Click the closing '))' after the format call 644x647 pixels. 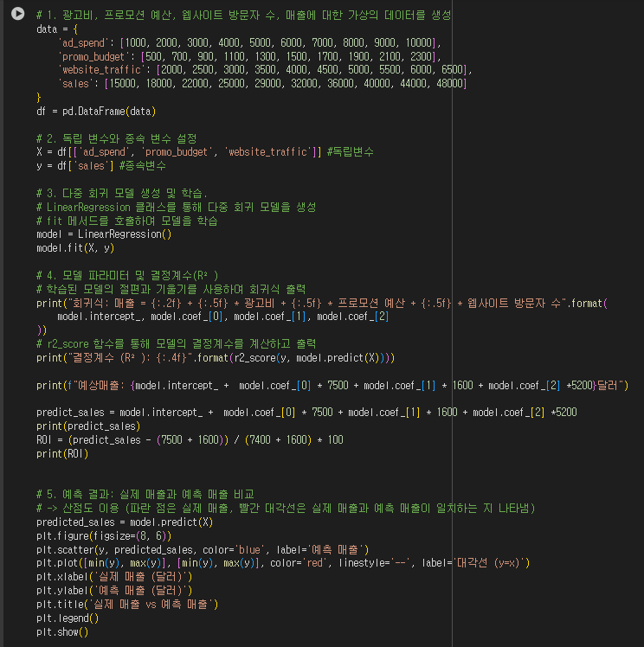coord(42,330)
